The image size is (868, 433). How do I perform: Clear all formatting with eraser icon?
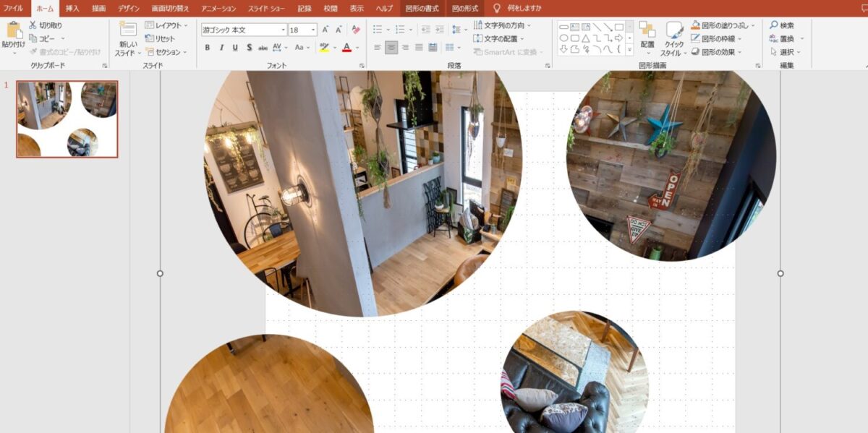[355, 30]
